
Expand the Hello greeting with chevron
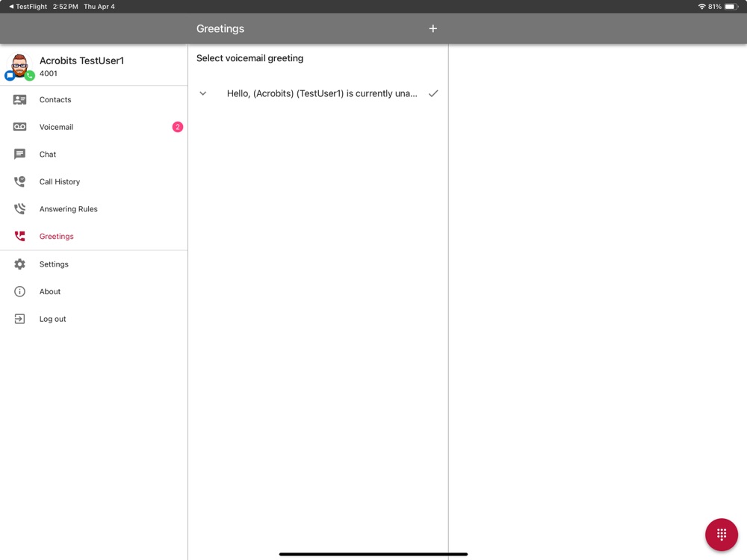click(x=203, y=93)
